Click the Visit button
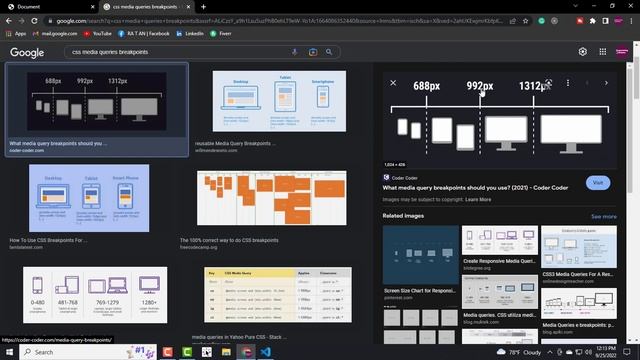 598,183
